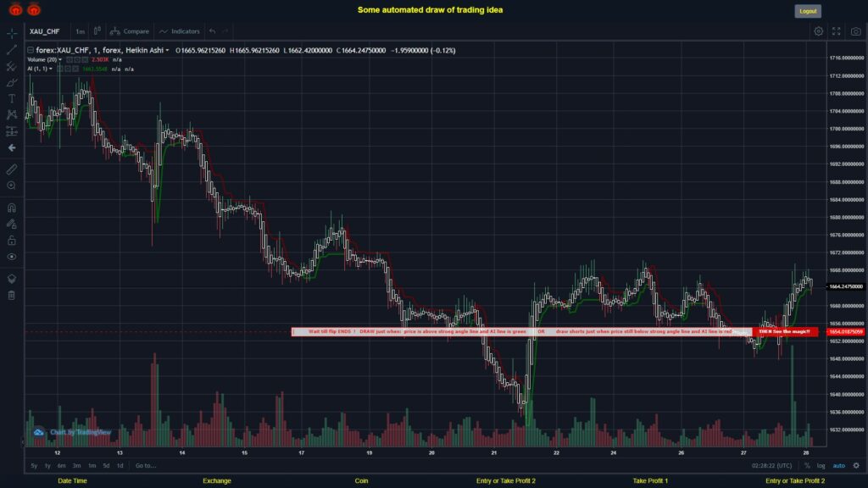868x488 pixels.
Task: Open the Compare symbols dialog
Action: coord(130,31)
